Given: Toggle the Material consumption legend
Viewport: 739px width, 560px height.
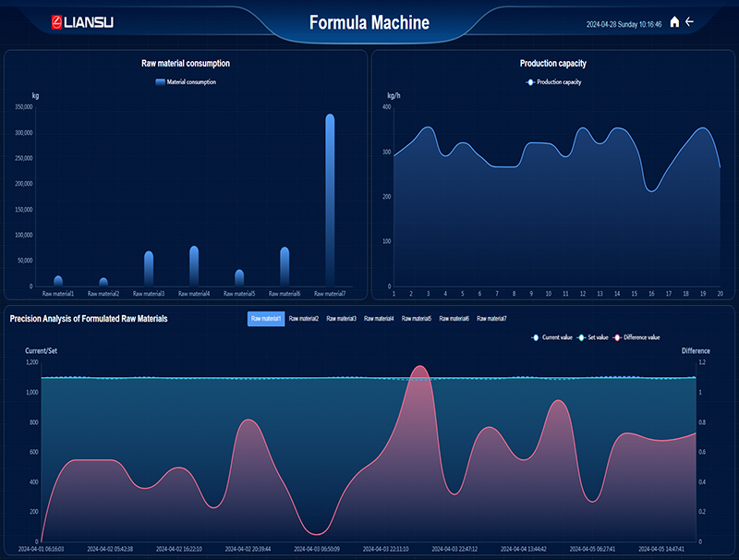Looking at the screenshot, I should pyautogui.click(x=186, y=82).
